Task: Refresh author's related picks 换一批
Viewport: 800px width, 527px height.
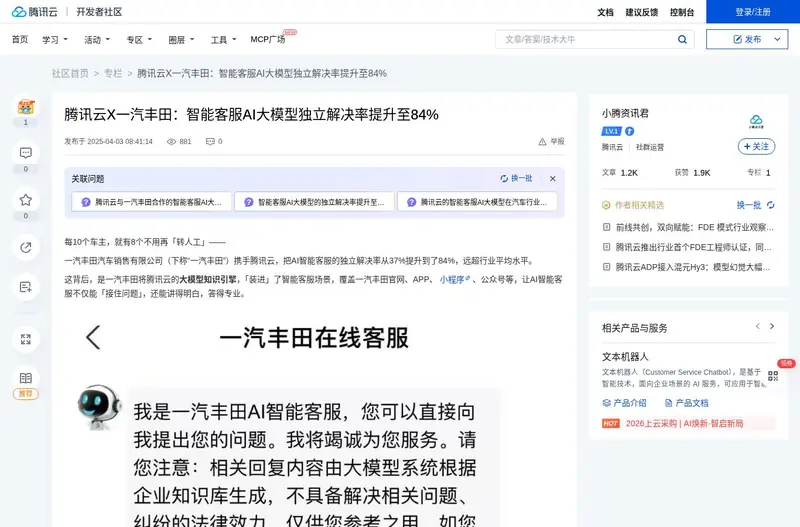Action: 755,205
